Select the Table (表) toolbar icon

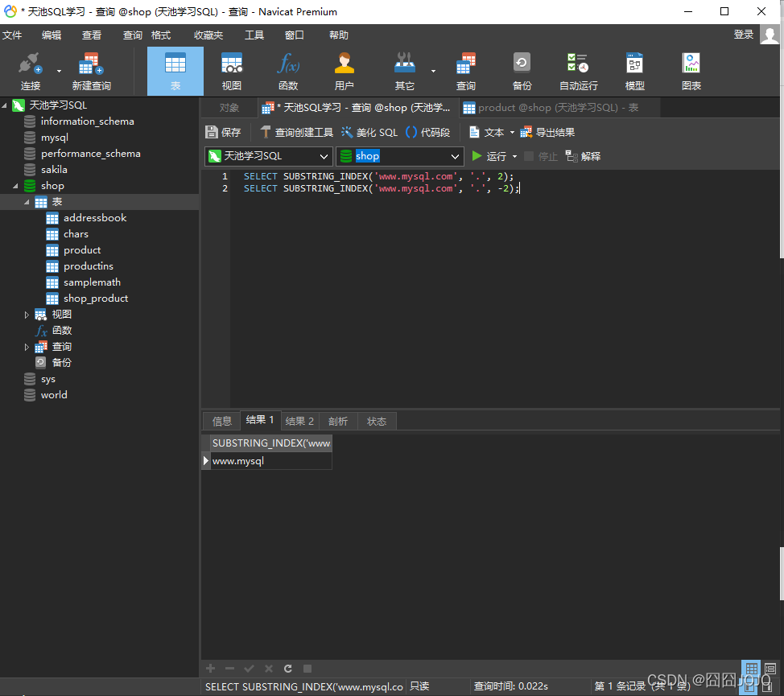click(x=175, y=71)
